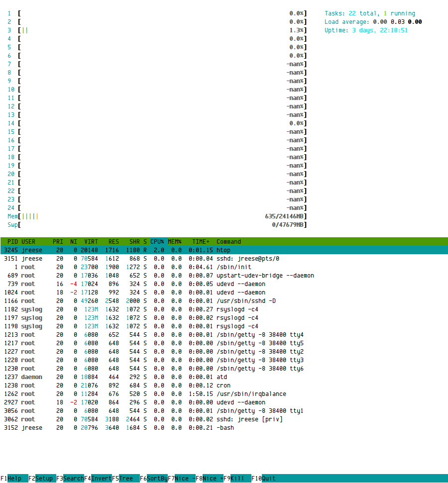Sort by the NI column header

click(73, 242)
